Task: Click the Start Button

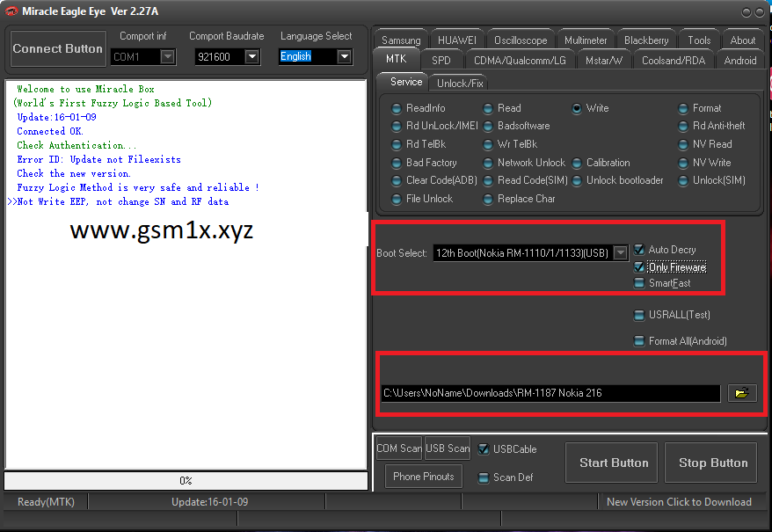Action: point(611,463)
